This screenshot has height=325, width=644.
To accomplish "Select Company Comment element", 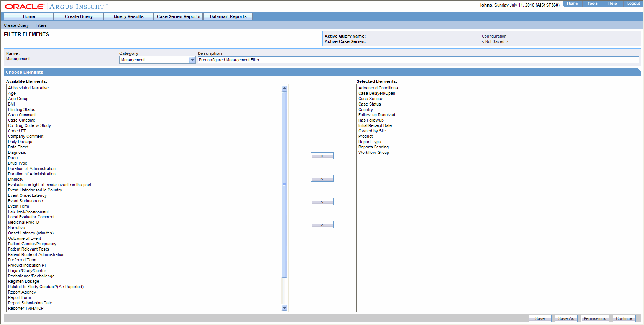I will click(26, 136).
